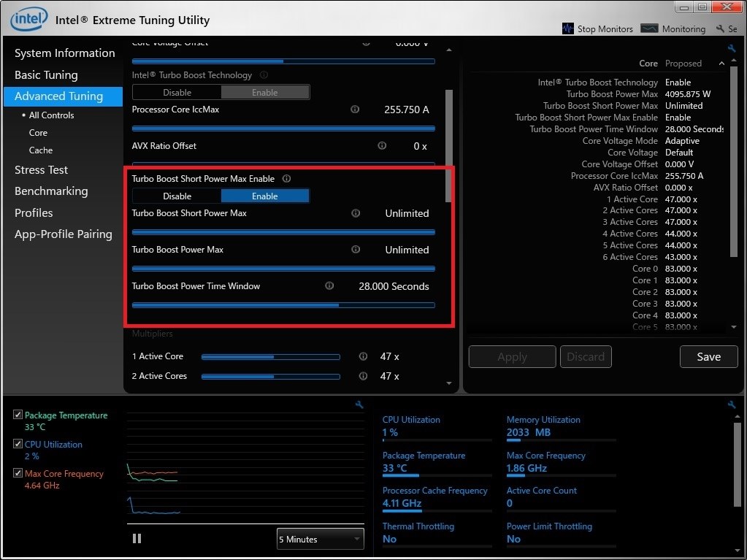Set Turbo Boost Short Power Max Enable to Enable
747x560 pixels.
[265, 196]
